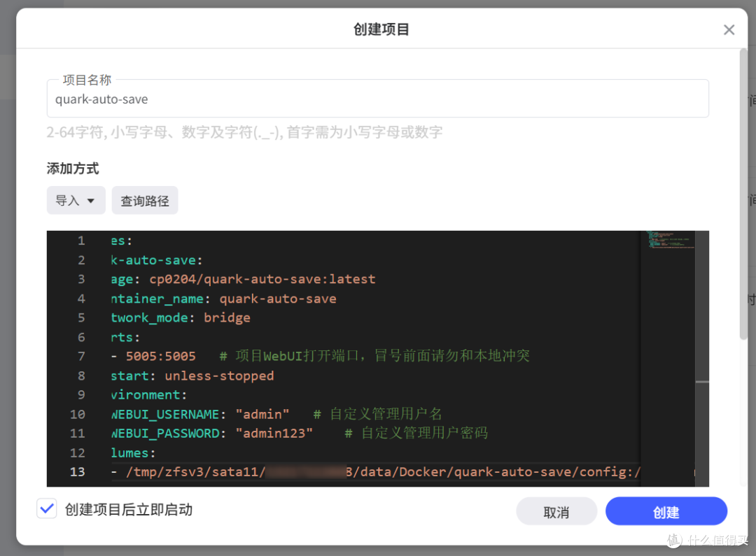Click the "start: unless-stopped" line
756x556 pixels.
tap(192, 376)
